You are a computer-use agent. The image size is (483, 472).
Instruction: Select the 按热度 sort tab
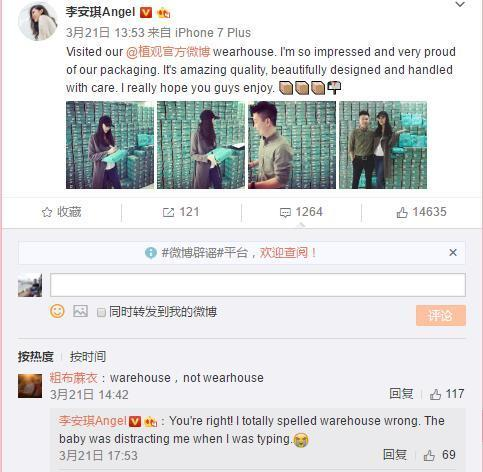(x=36, y=357)
